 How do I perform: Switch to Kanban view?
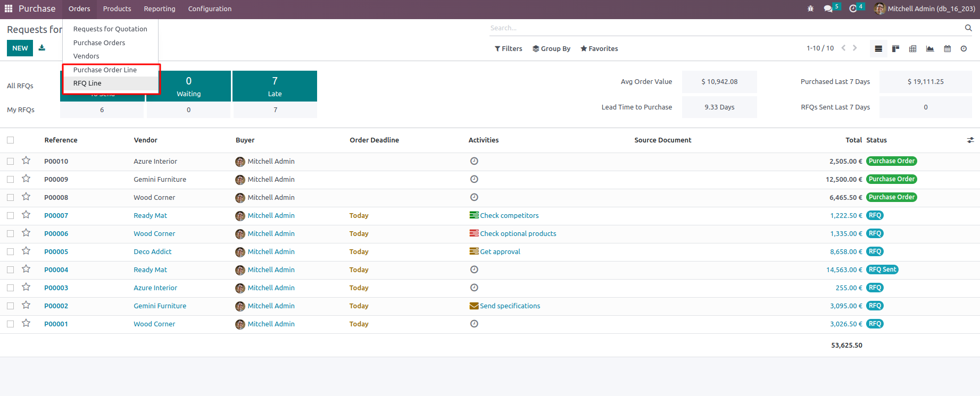click(x=895, y=48)
